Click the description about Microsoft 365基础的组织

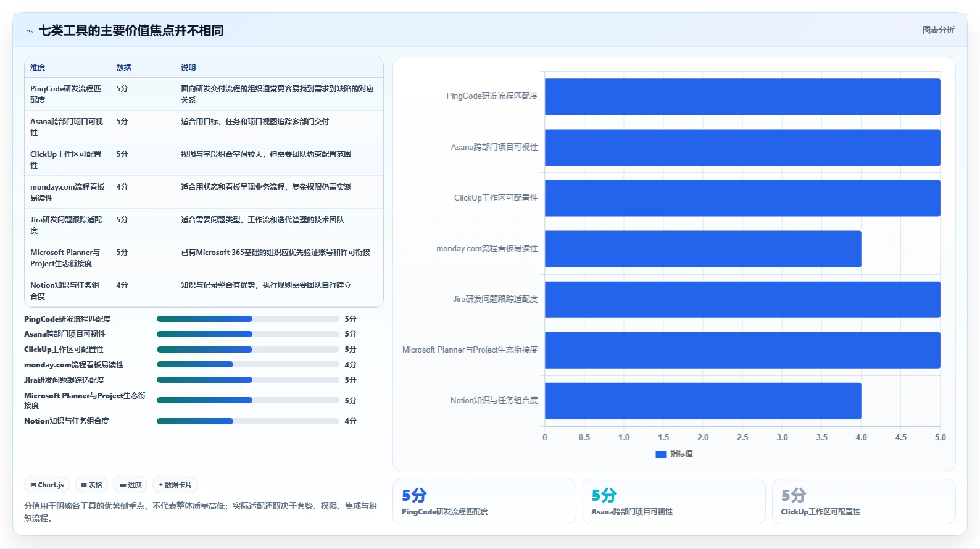pyautogui.click(x=276, y=253)
